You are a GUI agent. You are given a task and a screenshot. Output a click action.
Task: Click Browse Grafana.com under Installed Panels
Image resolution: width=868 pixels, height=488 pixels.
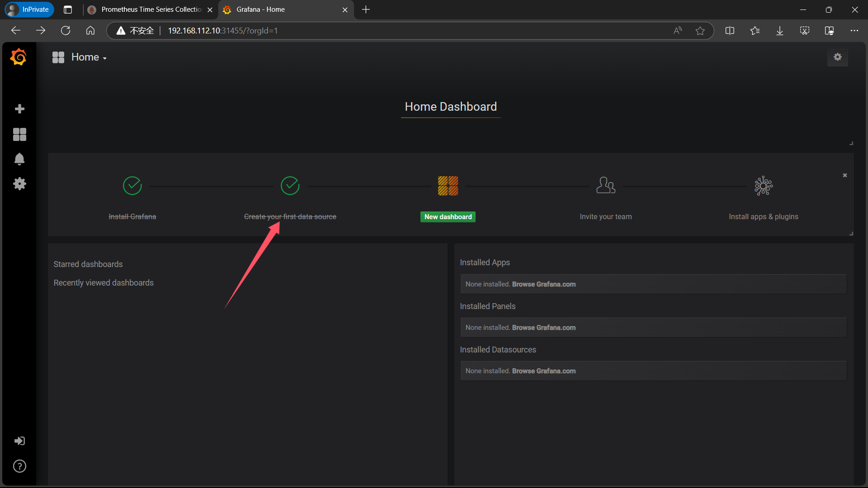point(543,328)
